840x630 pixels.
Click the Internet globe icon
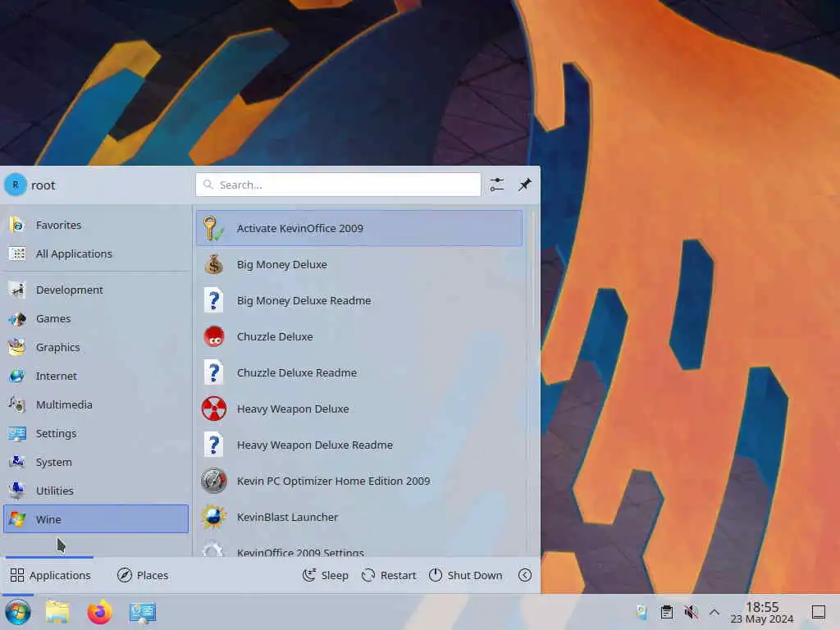(x=16, y=376)
